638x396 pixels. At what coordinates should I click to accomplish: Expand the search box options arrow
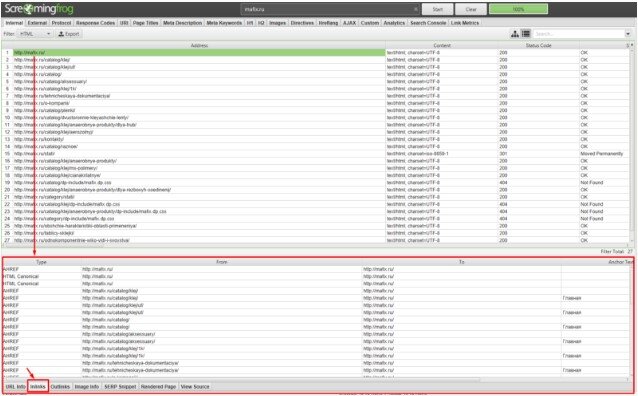(x=627, y=34)
